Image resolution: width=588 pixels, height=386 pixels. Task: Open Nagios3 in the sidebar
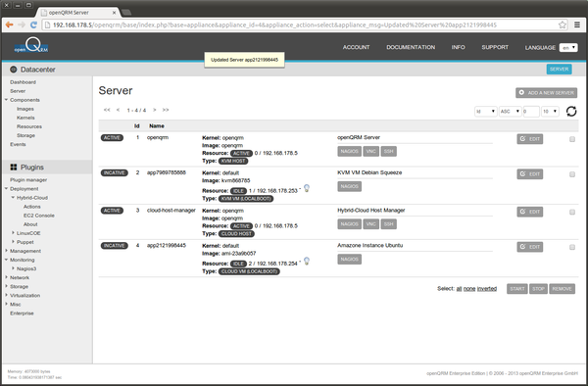[x=26, y=268]
